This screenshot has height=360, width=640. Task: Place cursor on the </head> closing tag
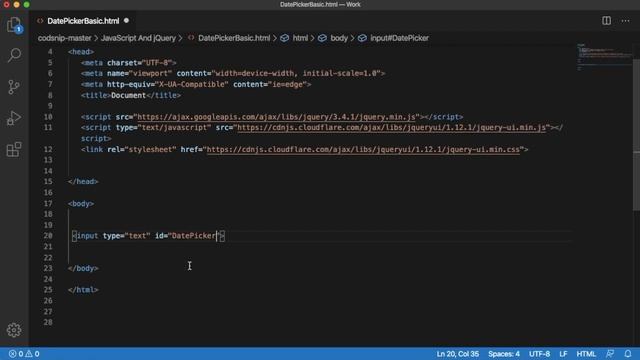[83, 181]
